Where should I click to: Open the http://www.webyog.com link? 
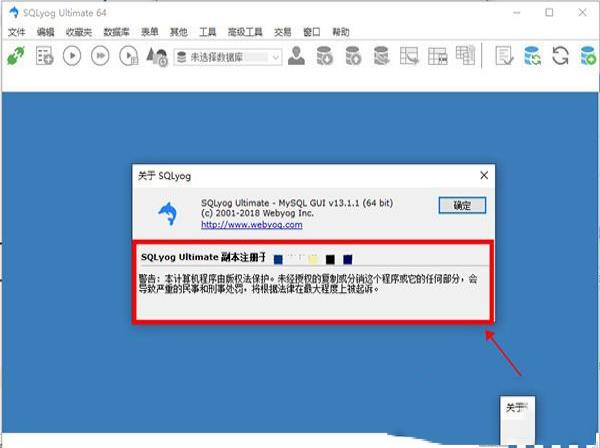point(252,225)
